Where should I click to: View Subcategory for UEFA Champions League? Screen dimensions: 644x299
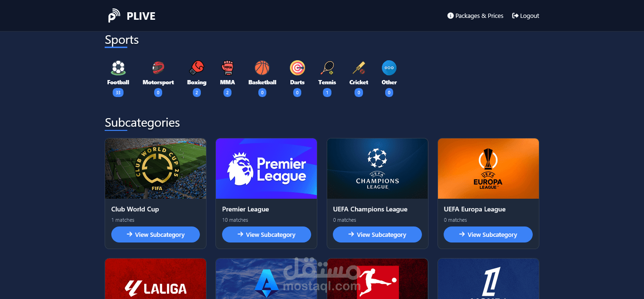[377, 234]
